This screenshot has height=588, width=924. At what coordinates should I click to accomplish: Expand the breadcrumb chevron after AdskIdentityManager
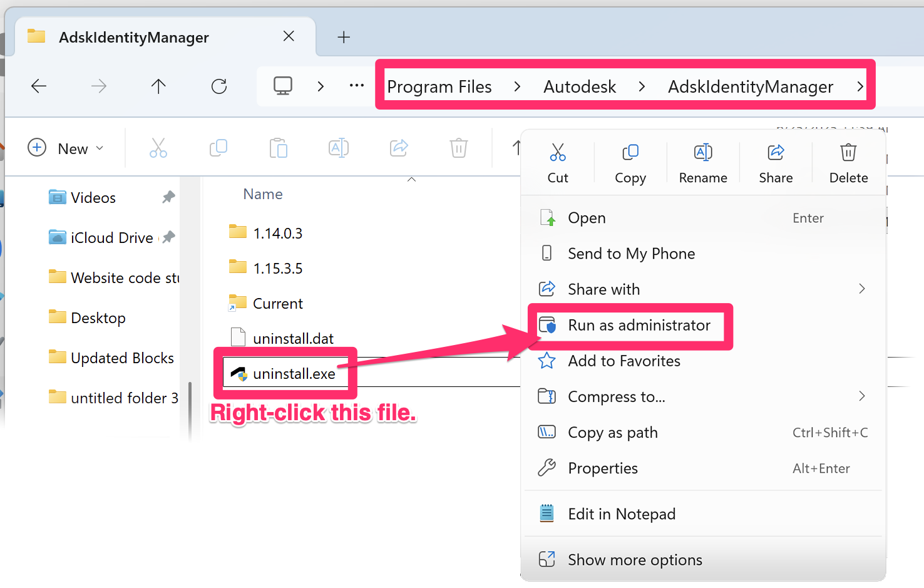[x=860, y=86]
